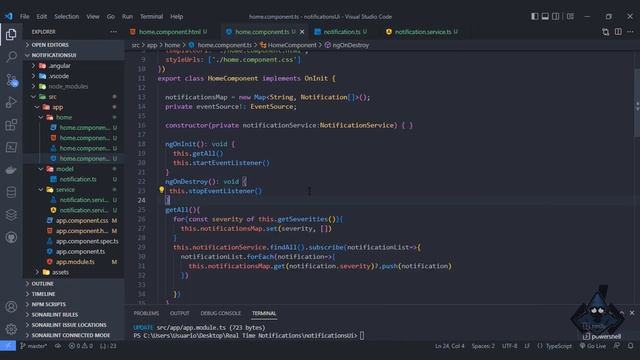Toggle bottom panel layout icon
The image size is (640, 360).
[x=545, y=16]
